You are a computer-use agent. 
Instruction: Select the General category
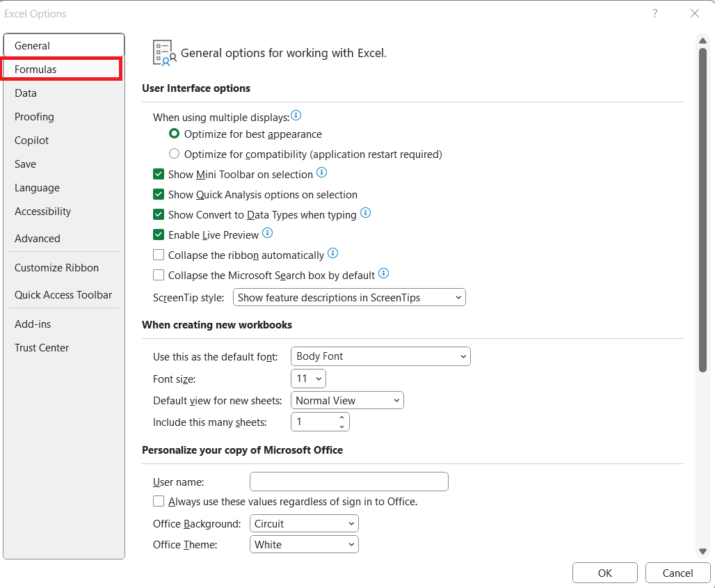pos(64,46)
